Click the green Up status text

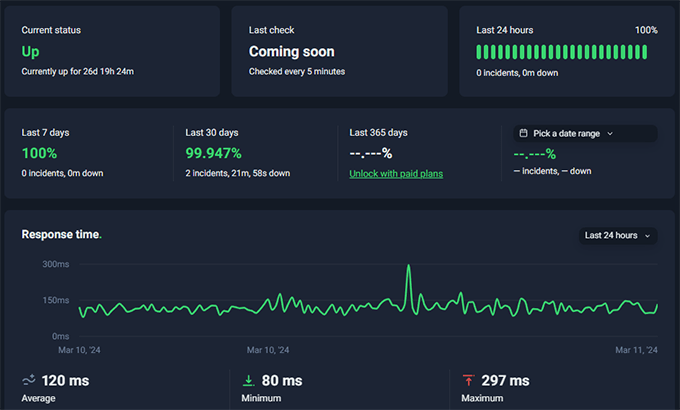(30, 52)
